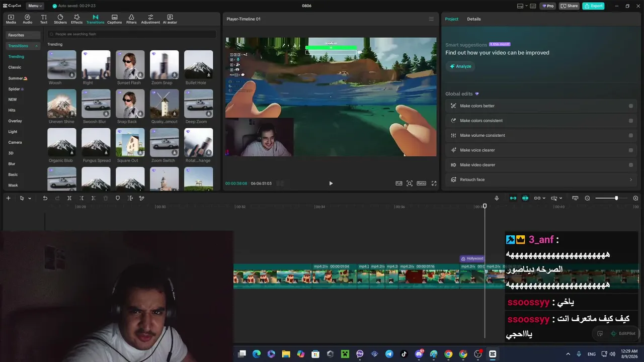The width and height of the screenshot is (644, 362).
Task: Open the linkage options dropdown arrow
Action: 544,198
